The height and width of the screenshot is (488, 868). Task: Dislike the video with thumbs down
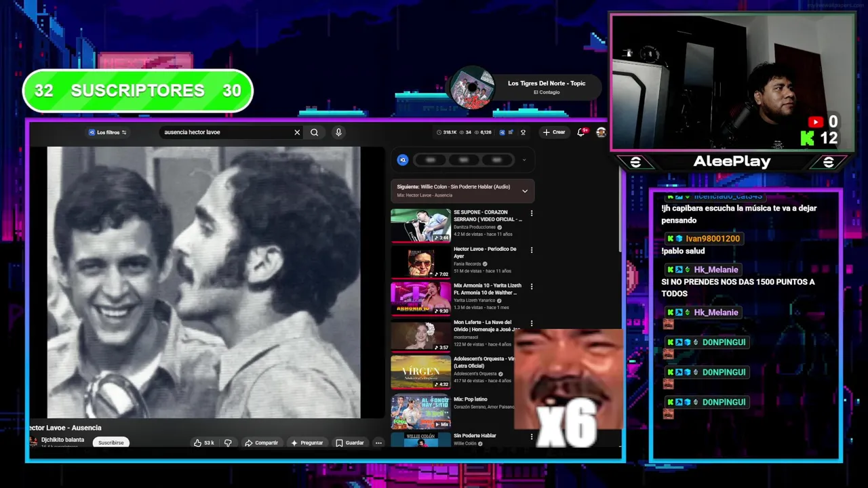click(x=228, y=443)
